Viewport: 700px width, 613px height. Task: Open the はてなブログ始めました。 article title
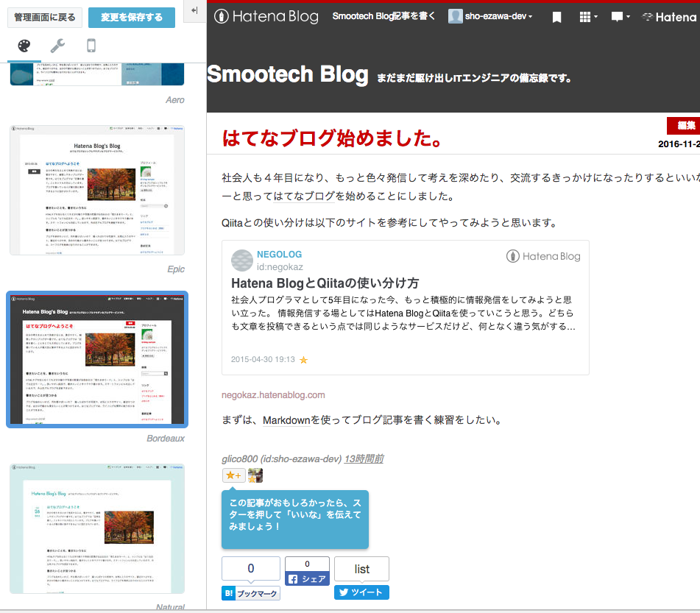tap(332, 138)
